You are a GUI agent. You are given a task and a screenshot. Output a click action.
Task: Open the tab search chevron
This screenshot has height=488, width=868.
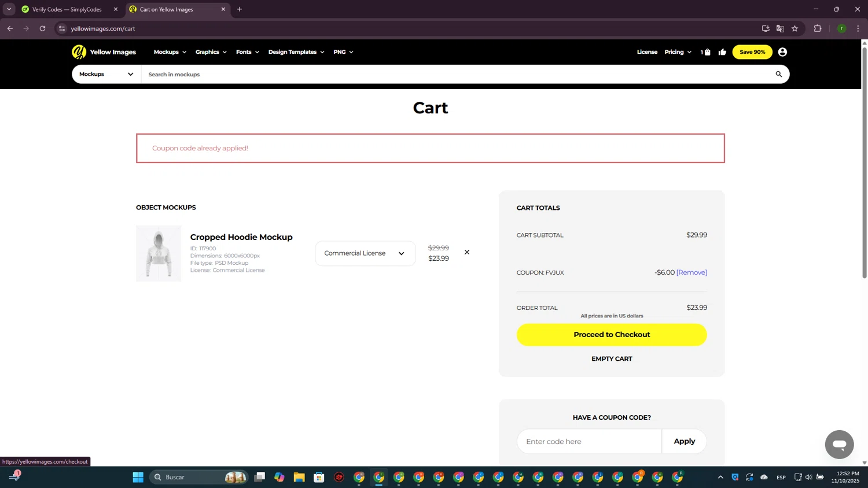[9, 9]
